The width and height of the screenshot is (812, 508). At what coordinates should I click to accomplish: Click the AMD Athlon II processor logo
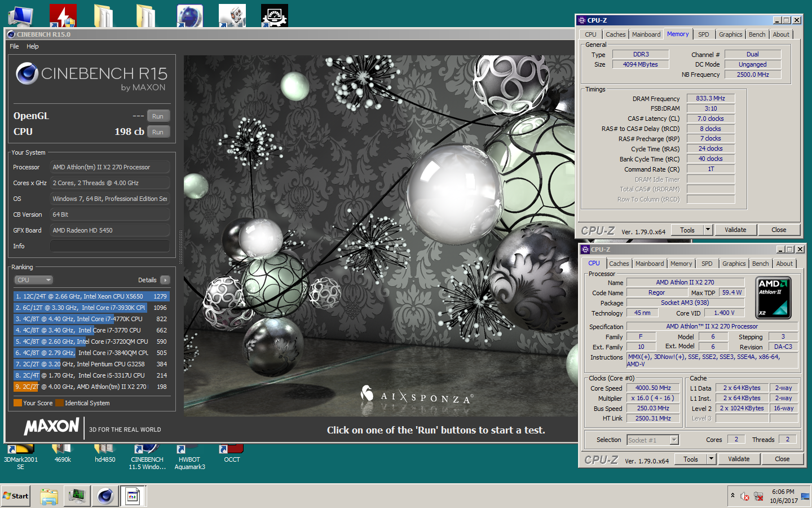coord(773,297)
